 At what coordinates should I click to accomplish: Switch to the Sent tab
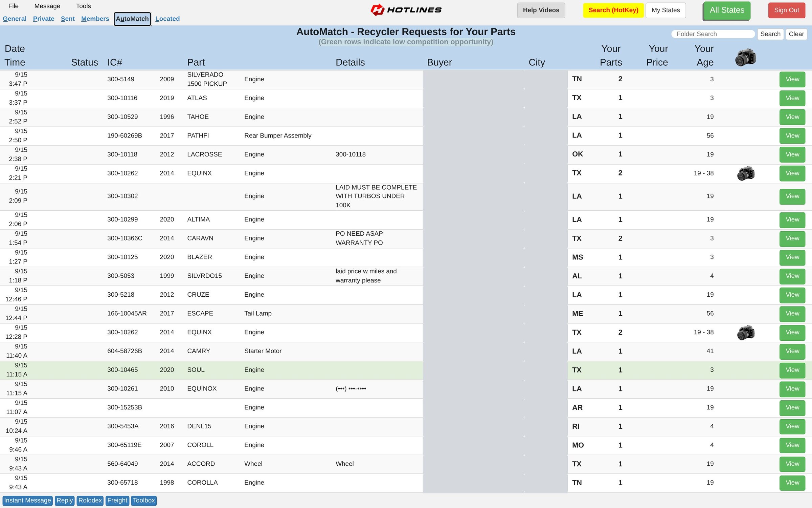[x=68, y=19]
